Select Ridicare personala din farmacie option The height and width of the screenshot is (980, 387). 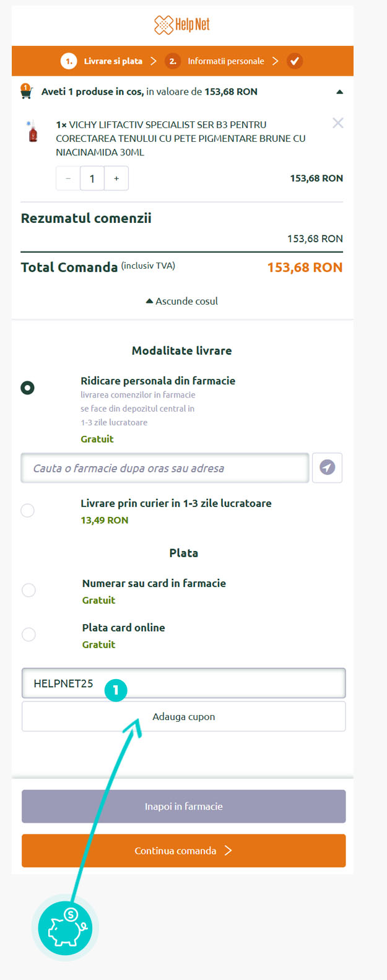tap(28, 388)
